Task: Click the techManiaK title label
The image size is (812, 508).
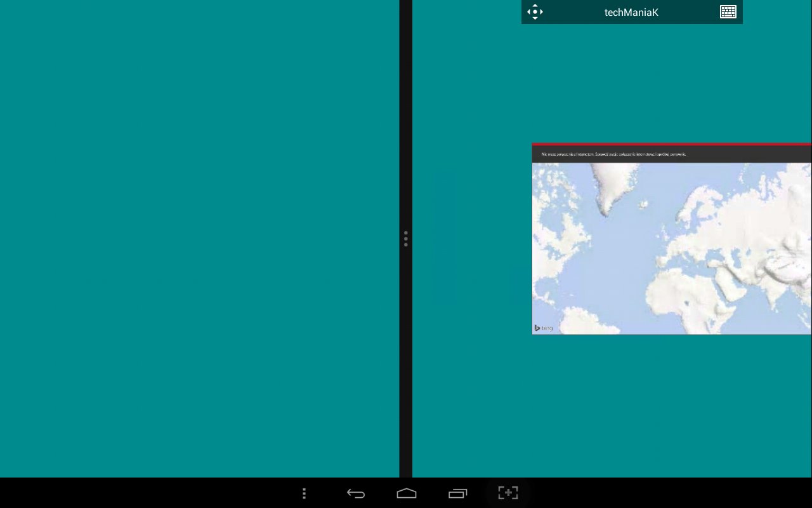Action: pyautogui.click(x=631, y=12)
